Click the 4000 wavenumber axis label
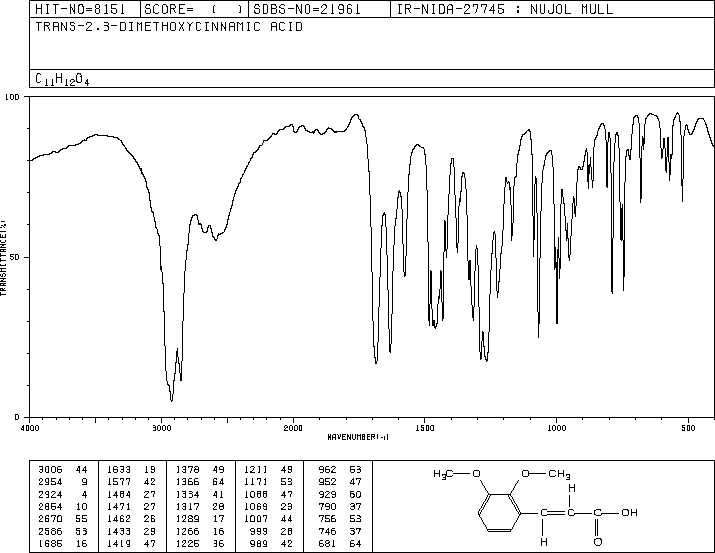The height and width of the screenshot is (553, 715). 30,428
